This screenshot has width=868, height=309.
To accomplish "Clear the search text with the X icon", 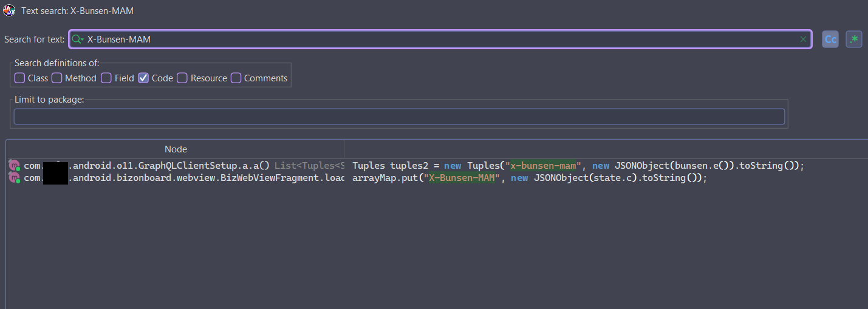I will pyautogui.click(x=803, y=39).
